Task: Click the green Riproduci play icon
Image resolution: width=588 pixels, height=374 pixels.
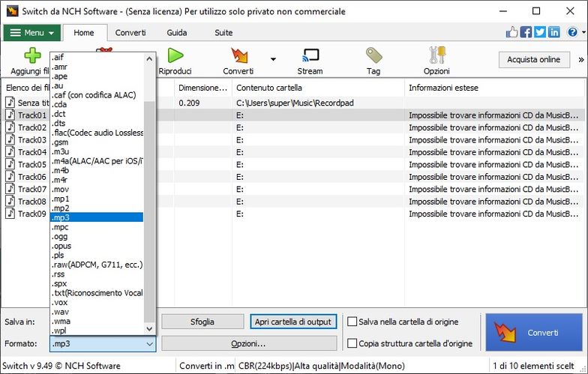Action: click(x=175, y=55)
